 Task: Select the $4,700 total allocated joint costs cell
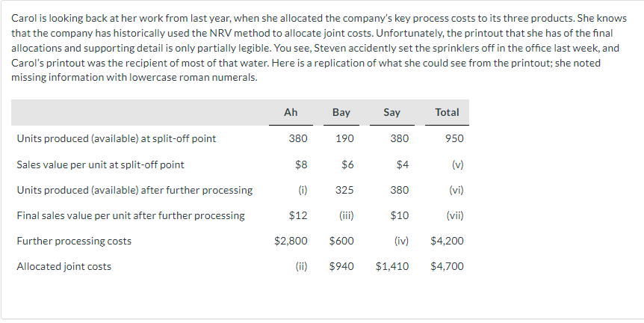pyautogui.click(x=447, y=266)
